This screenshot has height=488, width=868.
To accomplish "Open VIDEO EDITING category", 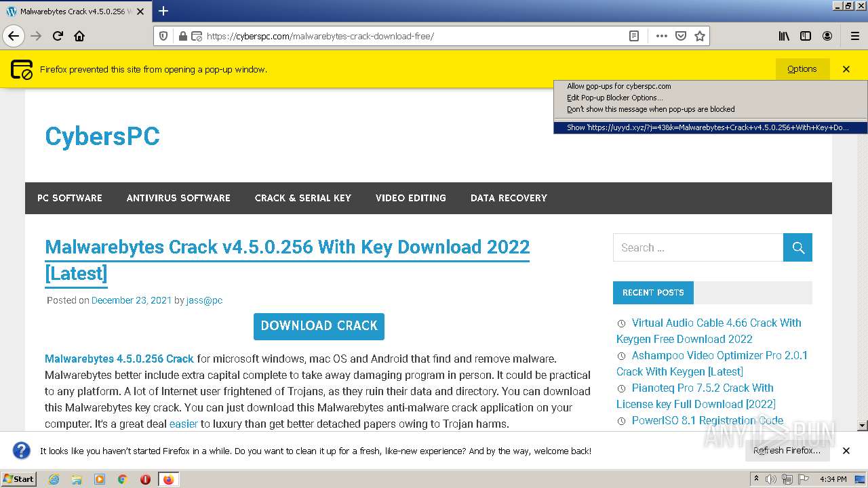I will point(411,198).
